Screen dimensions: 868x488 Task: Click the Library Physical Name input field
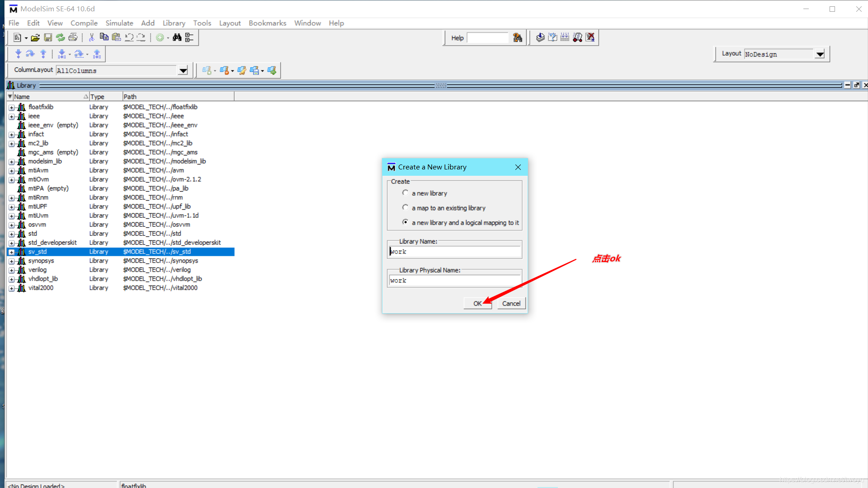(455, 281)
